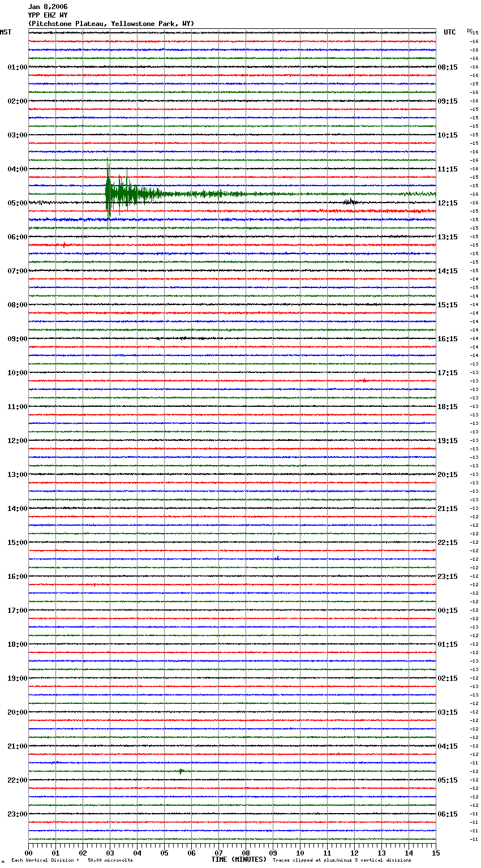This screenshot has height=868, width=481.
Task: Click the small black event burst on the 05:00 trace
Action: 350,201
